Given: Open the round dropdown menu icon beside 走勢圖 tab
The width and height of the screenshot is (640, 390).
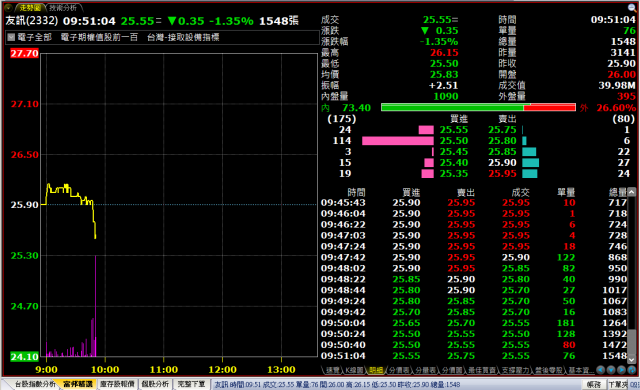Looking at the screenshot, I should [8, 7].
